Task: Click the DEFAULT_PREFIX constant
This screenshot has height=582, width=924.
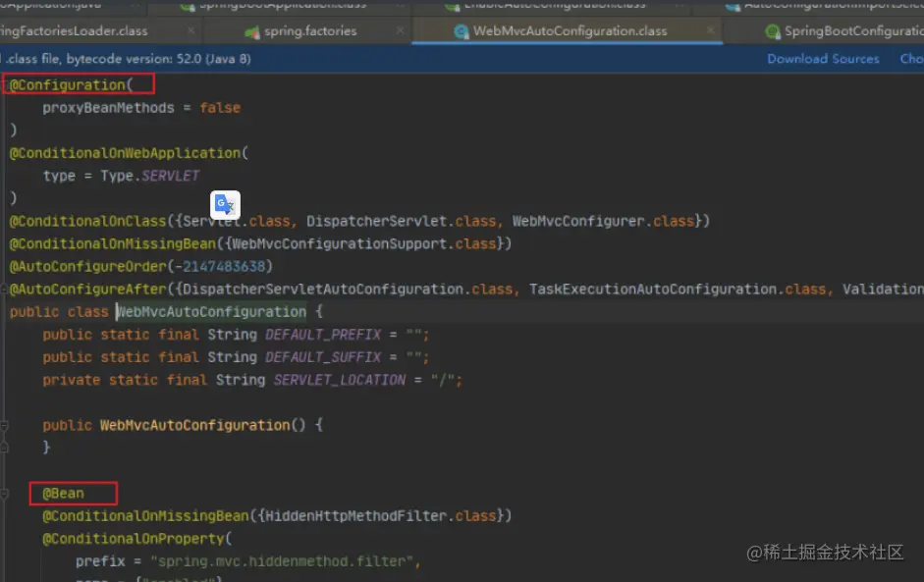Action: click(323, 335)
